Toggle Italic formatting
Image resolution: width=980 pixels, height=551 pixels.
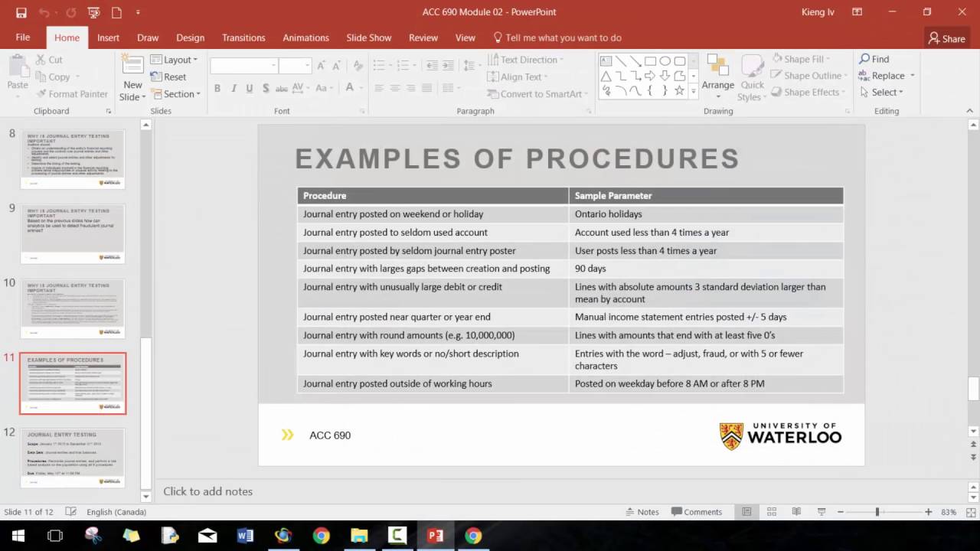[234, 89]
